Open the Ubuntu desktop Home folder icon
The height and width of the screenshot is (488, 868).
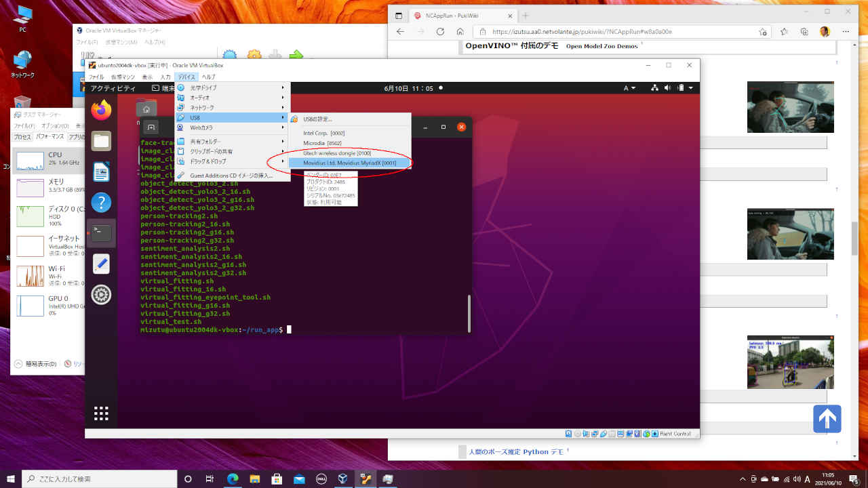click(146, 108)
